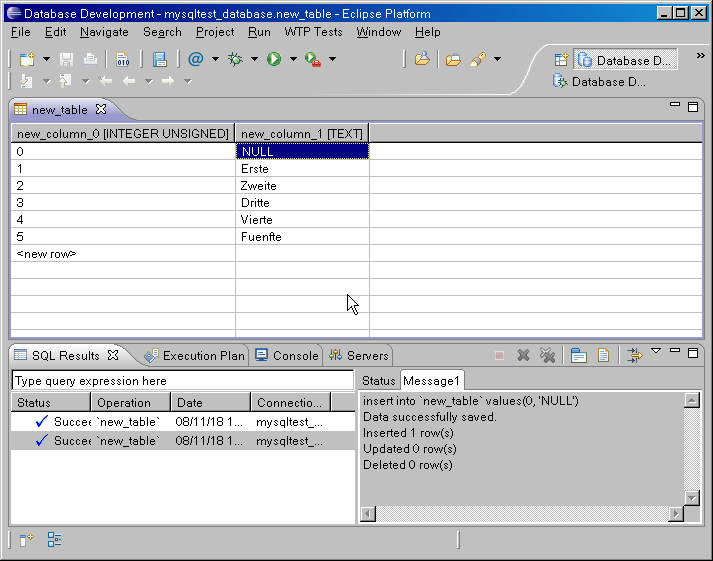Sort results by the Operation column header
This screenshot has height=561, width=713.
click(124, 403)
